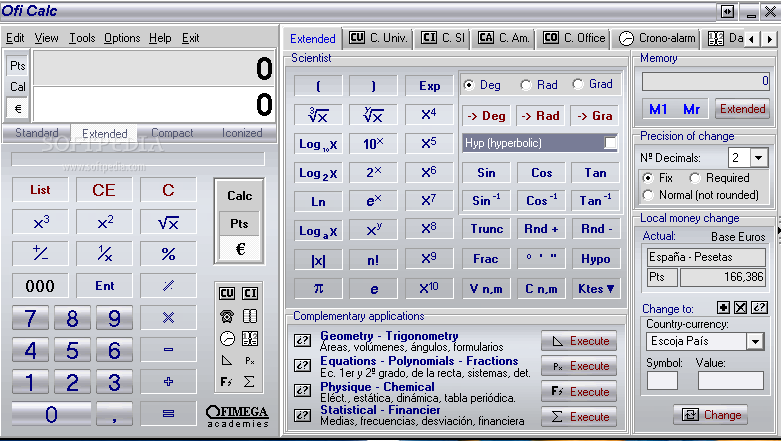Screen dimensions: 781x441
Task: Click the Sin function button
Action: 487,173
